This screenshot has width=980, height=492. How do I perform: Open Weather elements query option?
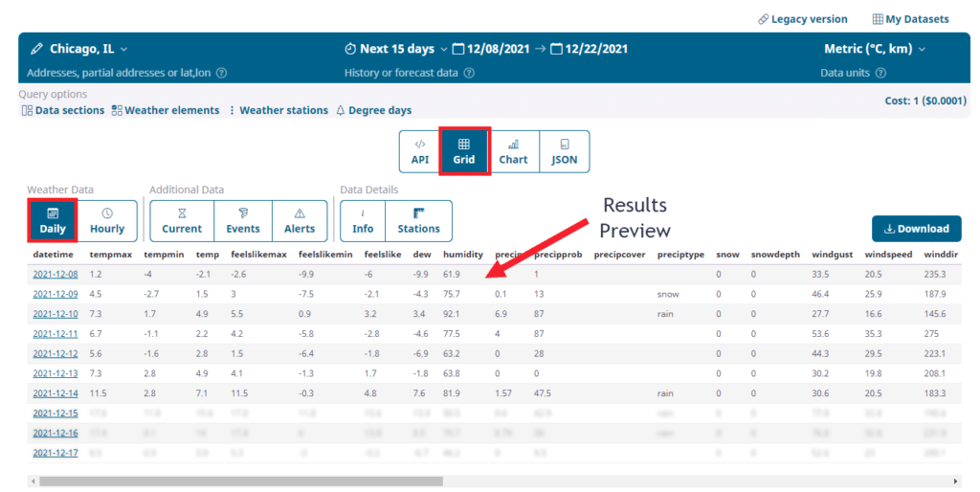pos(165,111)
